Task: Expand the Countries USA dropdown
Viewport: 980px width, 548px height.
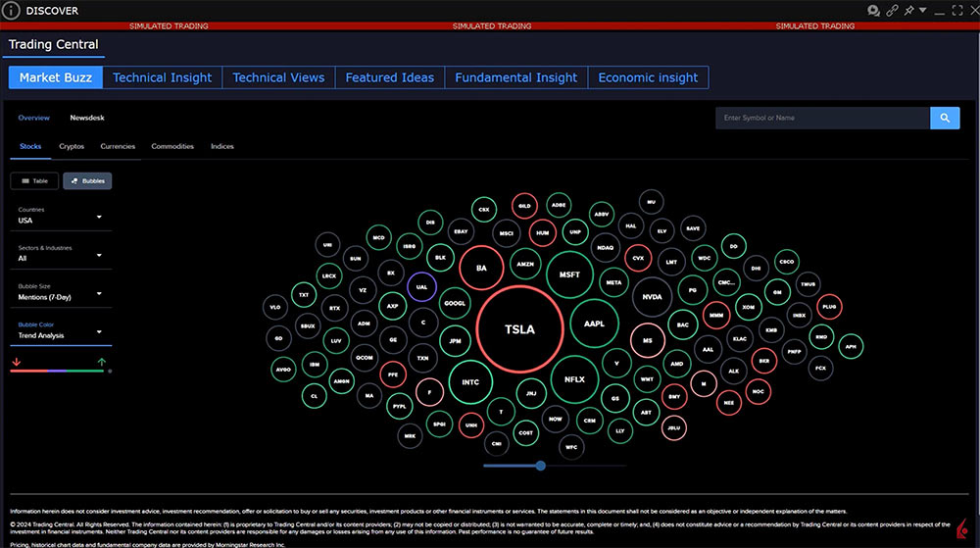Action: coord(61,217)
